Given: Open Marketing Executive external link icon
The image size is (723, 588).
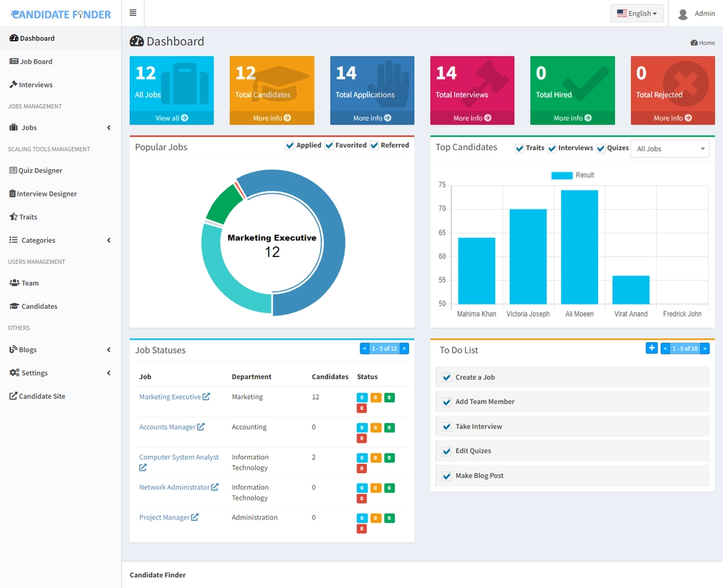Looking at the screenshot, I should coord(206,397).
